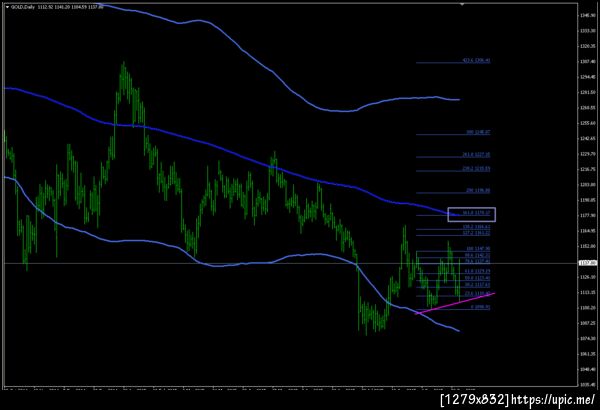This screenshot has height=410, width=600.
Task: Select the pink ascending trendline
Action: coord(455,304)
